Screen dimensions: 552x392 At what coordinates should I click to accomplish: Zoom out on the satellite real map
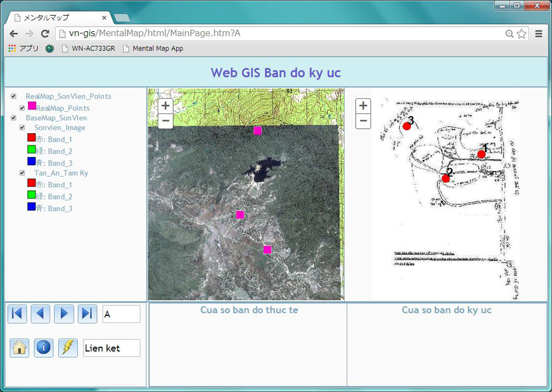click(166, 121)
